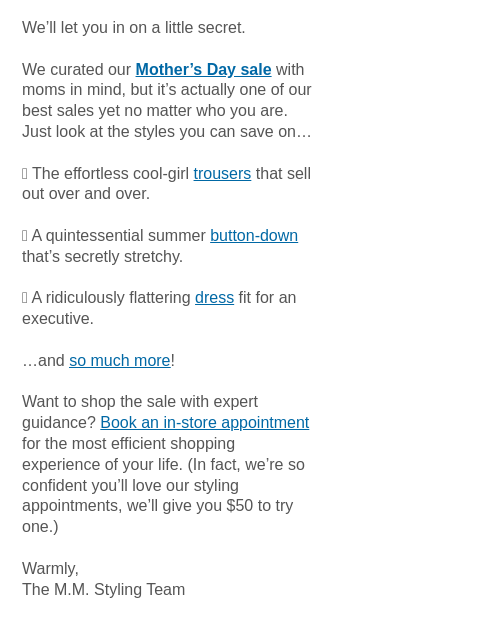Click the emoji glyph before 'The effortless cool-girl'

pyautogui.click(x=24, y=174)
